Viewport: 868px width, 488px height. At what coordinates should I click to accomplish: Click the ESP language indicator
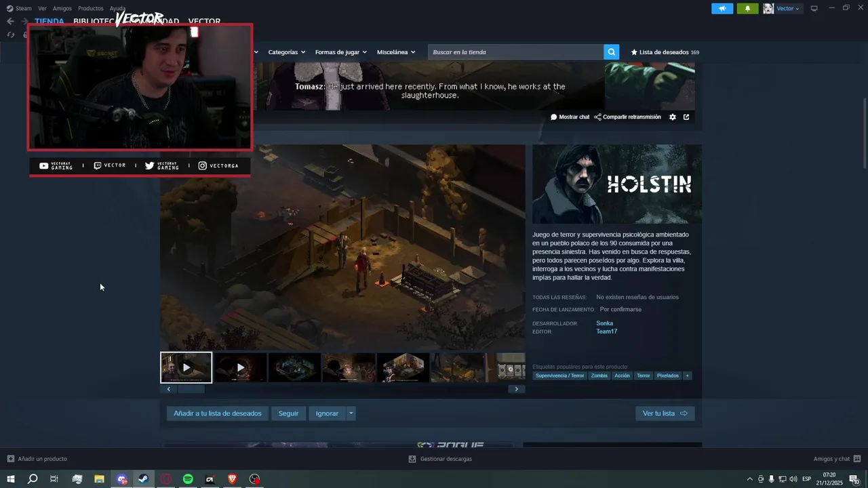tap(807, 479)
